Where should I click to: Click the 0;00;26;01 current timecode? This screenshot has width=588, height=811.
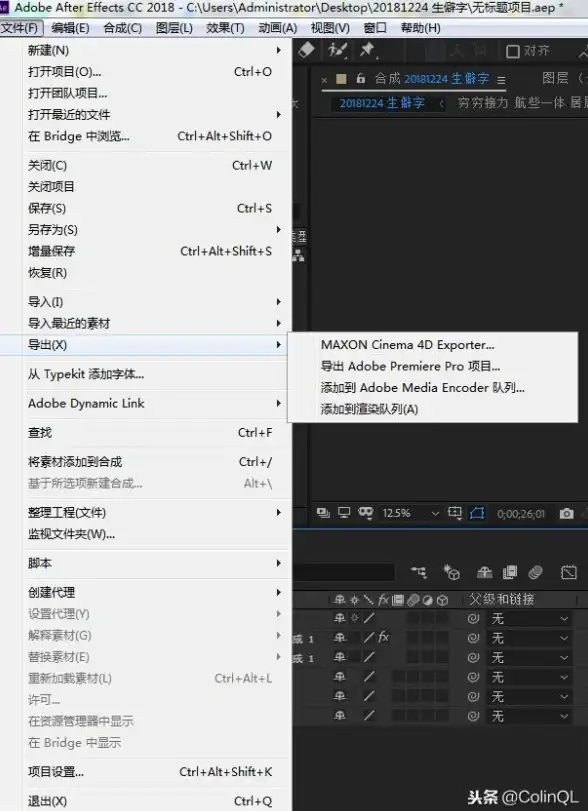pos(521,514)
